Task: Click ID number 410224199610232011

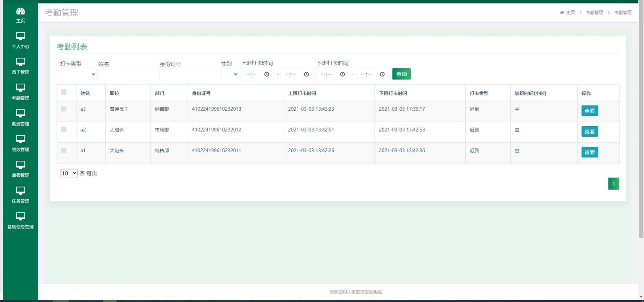Action: point(216,150)
